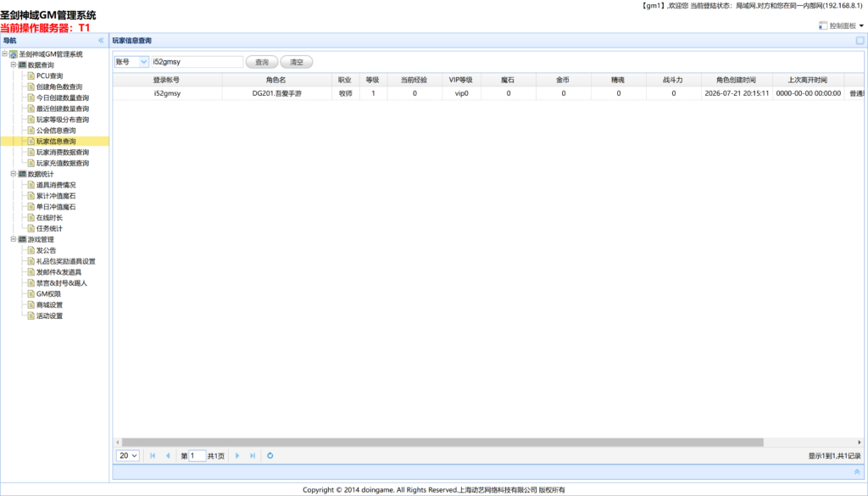Collapse bottom panel with up-chevron icon
Viewport: 868px width, 496px height.
pos(857,471)
